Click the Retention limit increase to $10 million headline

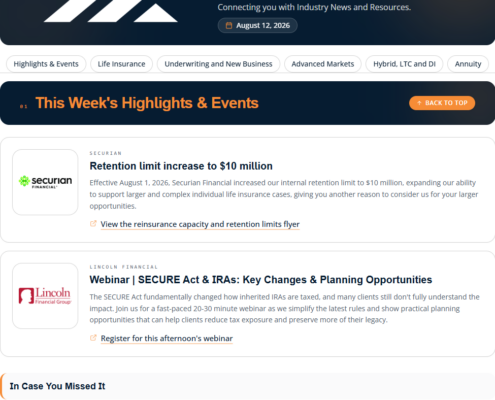tap(181, 166)
